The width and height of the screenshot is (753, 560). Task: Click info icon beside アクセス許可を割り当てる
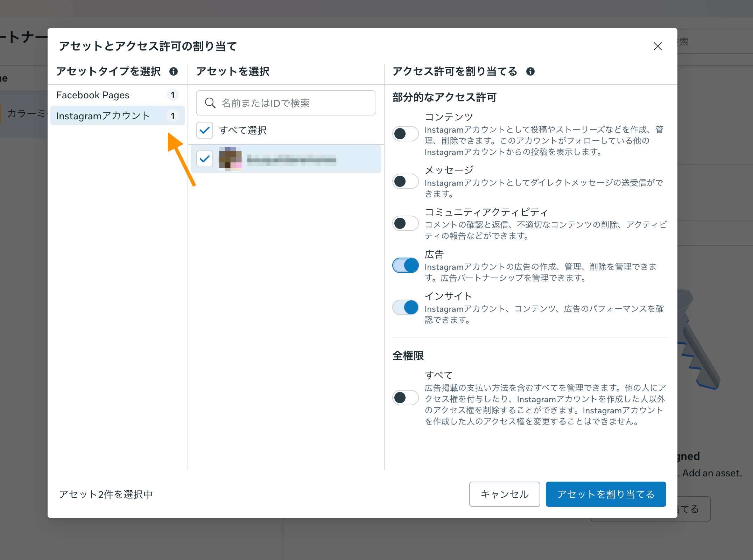530,71
